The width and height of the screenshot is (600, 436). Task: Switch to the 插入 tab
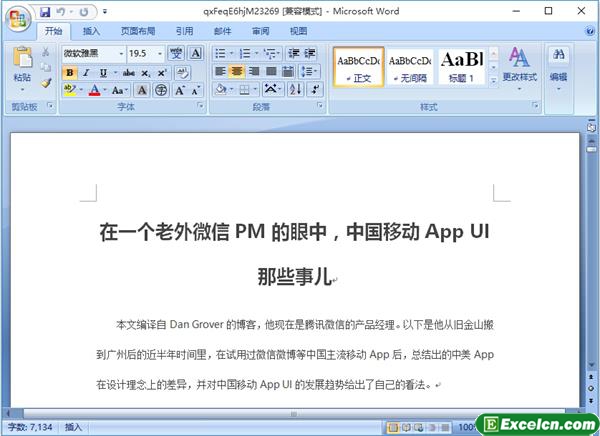click(91, 32)
